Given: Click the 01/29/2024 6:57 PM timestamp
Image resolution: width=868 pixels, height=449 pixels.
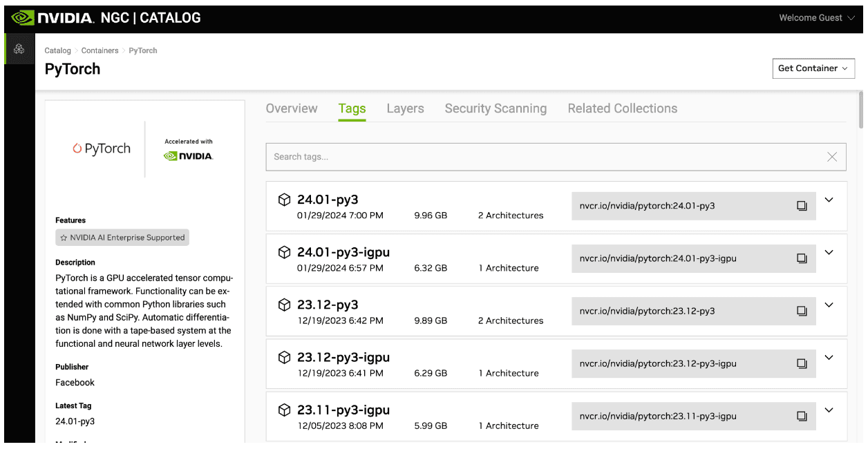Looking at the screenshot, I should pyautogui.click(x=340, y=268).
